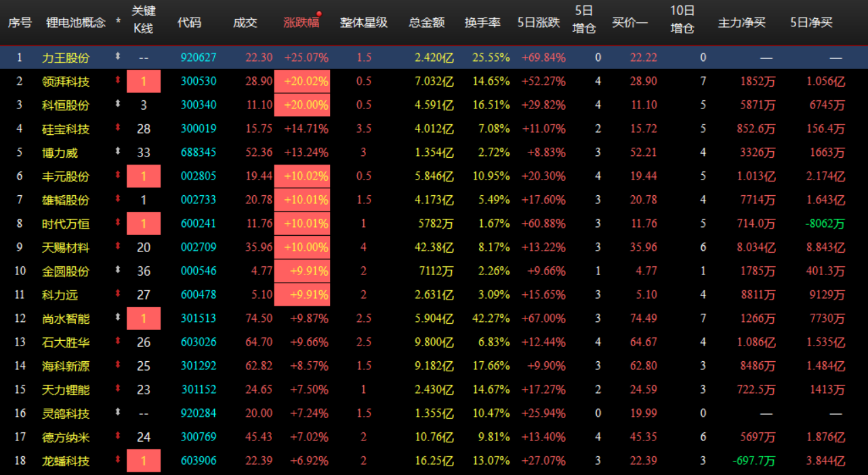
Task: Click stock code 603026
Action: [199, 342]
